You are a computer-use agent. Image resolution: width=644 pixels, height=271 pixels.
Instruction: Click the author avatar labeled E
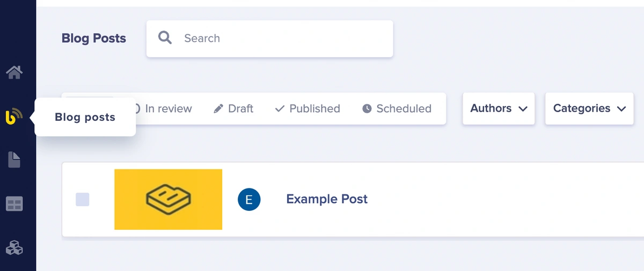point(249,200)
